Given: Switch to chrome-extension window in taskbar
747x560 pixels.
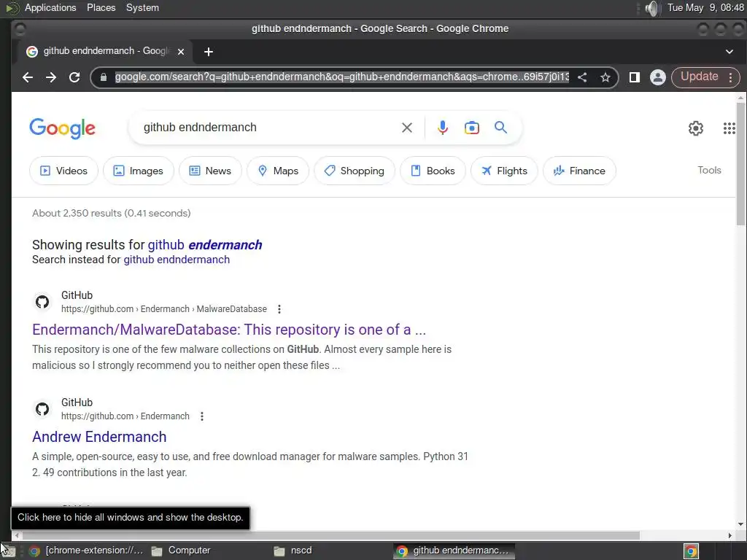Looking at the screenshot, I should pos(86,551).
